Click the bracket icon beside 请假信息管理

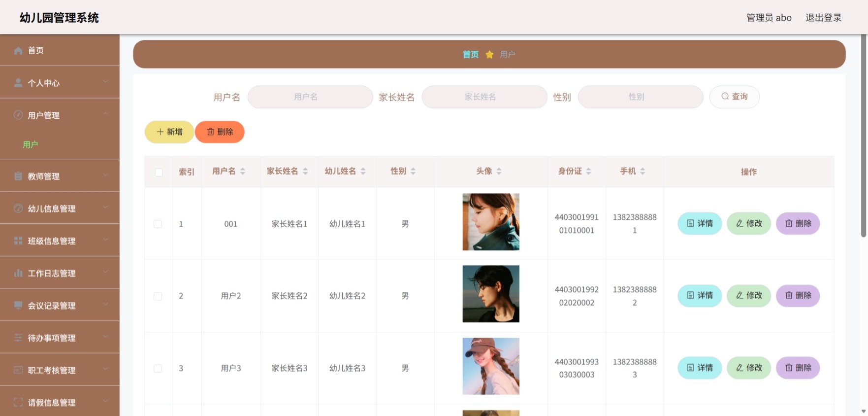(x=18, y=402)
